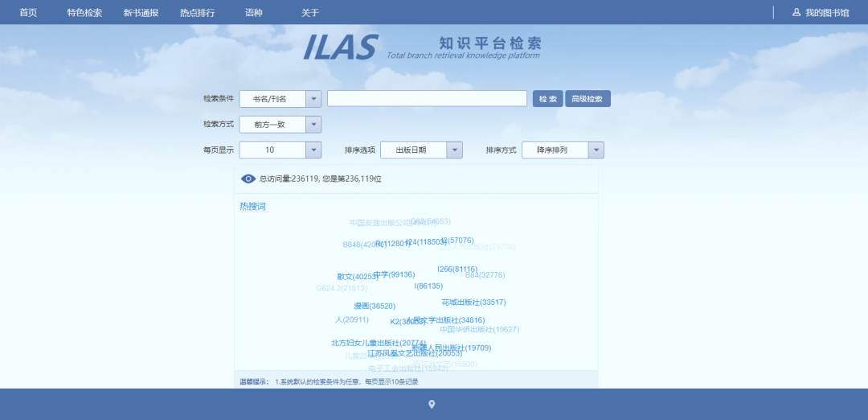Image resolution: width=868 pixels, height=420 pixels.
Task: Click hot word 新疆人民出版社(19709)
Action: coord(452,348)
